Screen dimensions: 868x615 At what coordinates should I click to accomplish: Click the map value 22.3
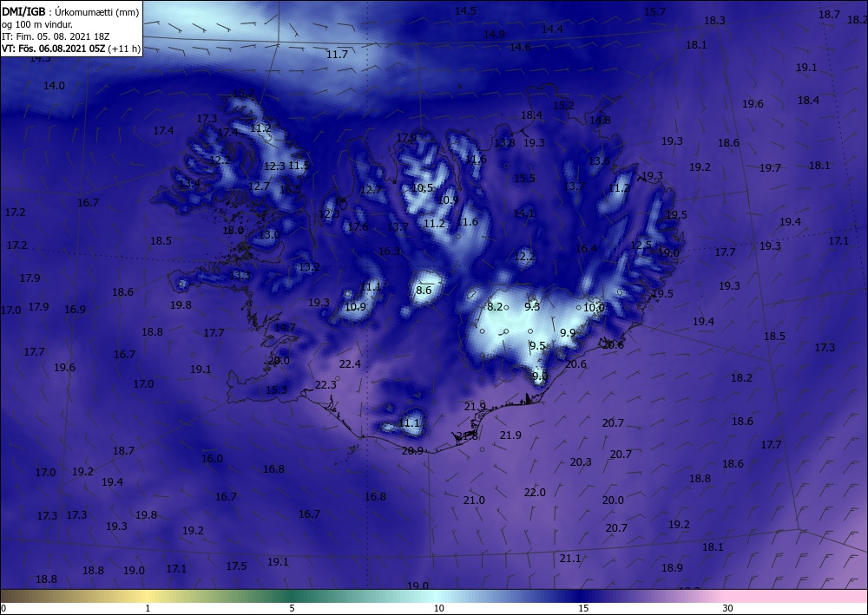[x=325, y=385]
